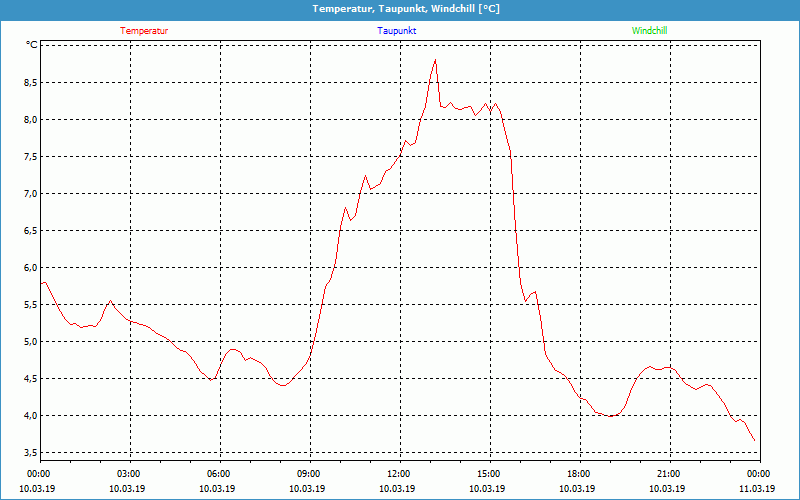Click the 03:00 time axis label
Screen dimensions: 800x500
[x=128, y=473]
